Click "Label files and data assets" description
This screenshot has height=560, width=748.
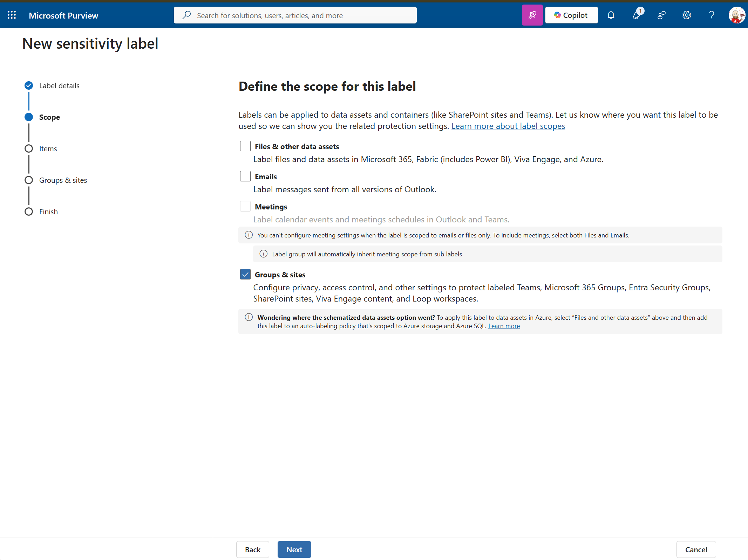click(428, 159)
